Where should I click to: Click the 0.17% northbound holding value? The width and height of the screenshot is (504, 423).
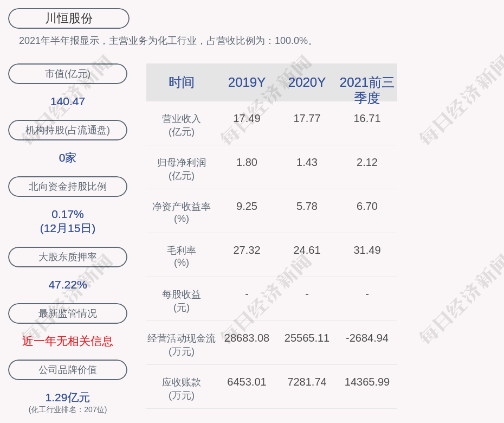[68, 214]
